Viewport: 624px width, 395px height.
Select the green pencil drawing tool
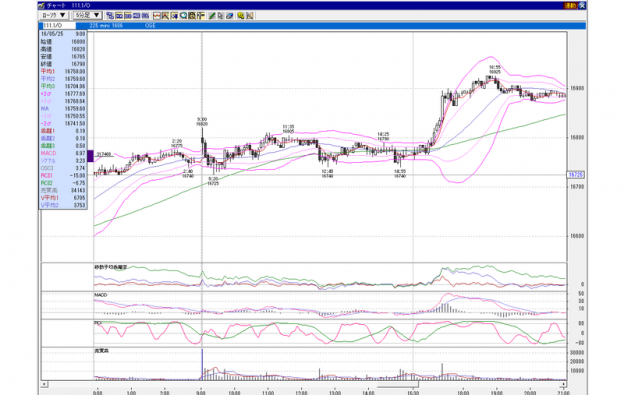[x=212, y=16]
